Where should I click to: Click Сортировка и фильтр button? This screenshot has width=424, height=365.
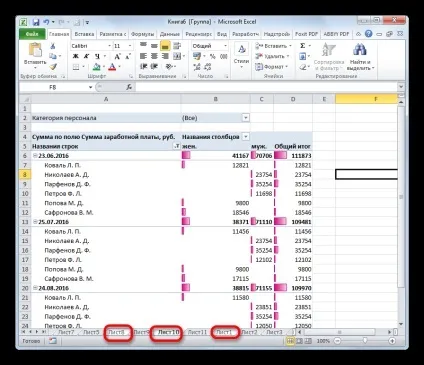click(329, 57)
